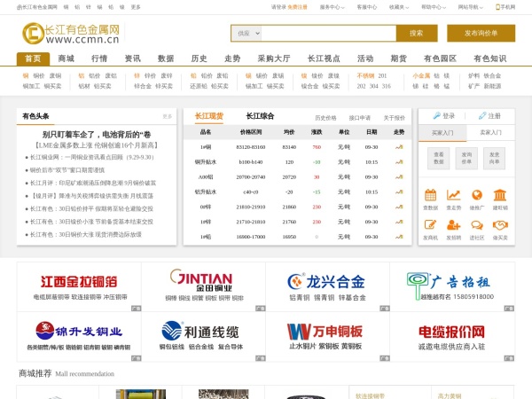Open trend icon for 1#锌 row
This screenshot has height=399, width=532.
(399, 222)
